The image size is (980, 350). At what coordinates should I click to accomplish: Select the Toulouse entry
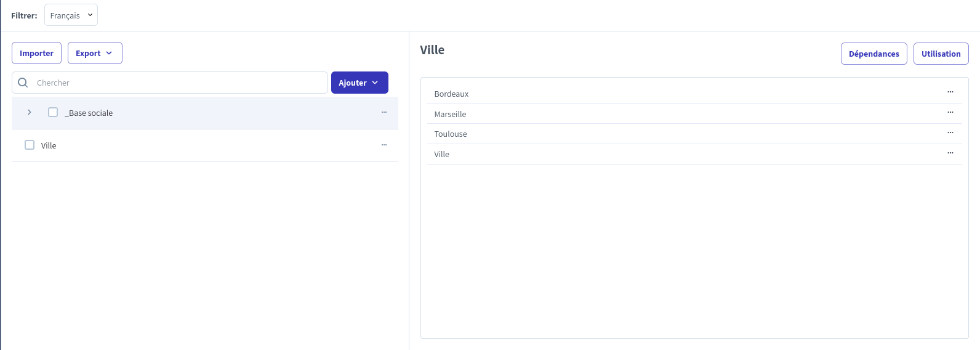point(451,134)
